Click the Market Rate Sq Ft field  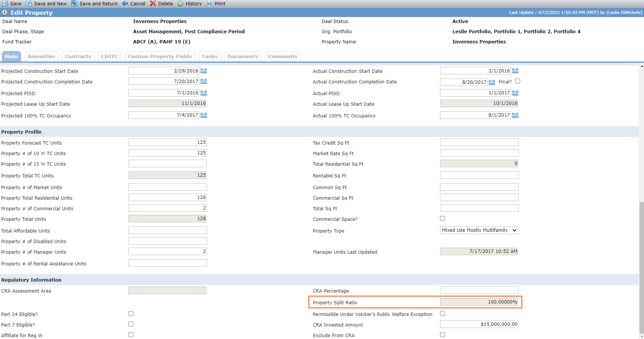(x=479, y=153)
